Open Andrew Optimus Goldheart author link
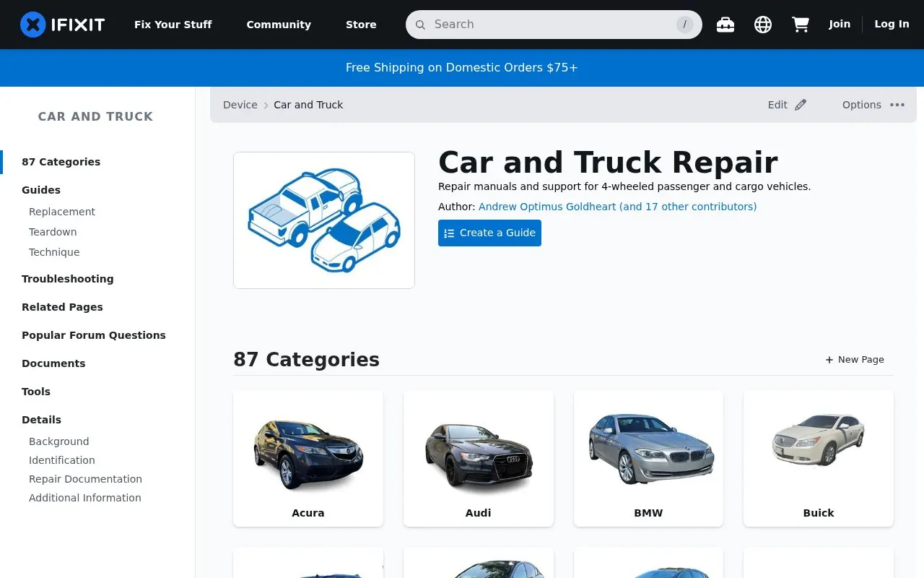This screenshot has height=578, width=924. (x=617, y=207)
